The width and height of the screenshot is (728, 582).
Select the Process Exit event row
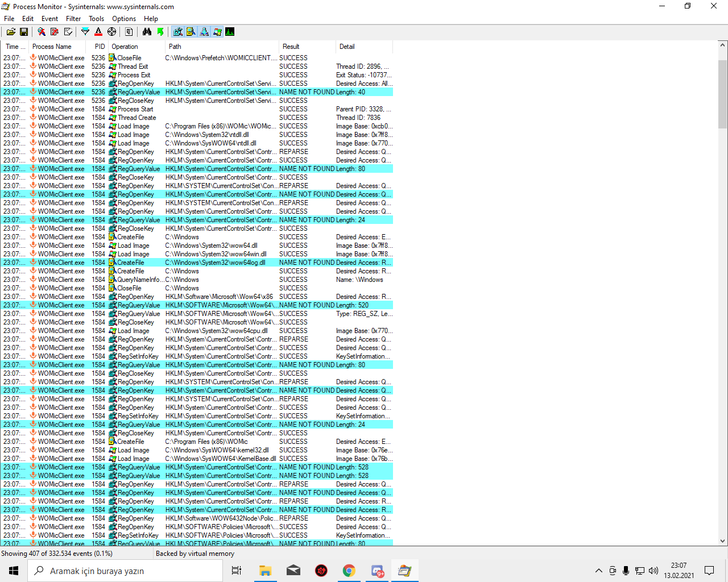[197, 75]
